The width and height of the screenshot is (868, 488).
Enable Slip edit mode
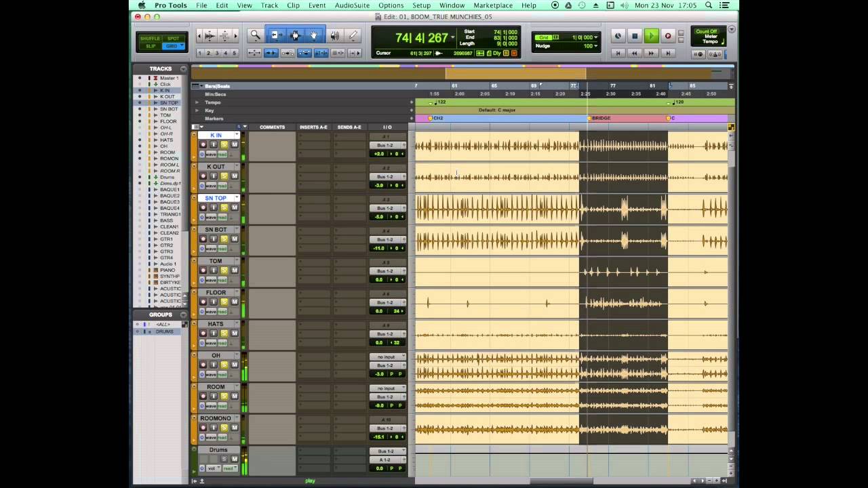coord(150,46)
